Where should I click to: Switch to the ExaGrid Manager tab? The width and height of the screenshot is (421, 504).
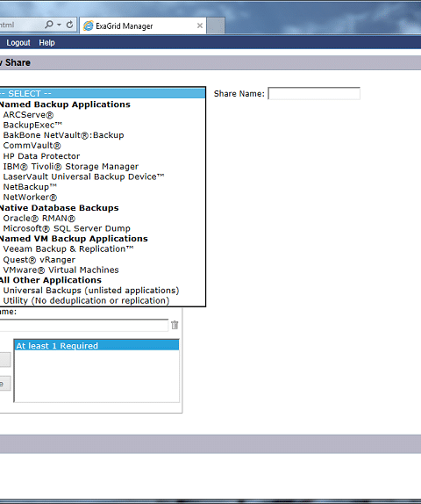click(x=143, y=25)
